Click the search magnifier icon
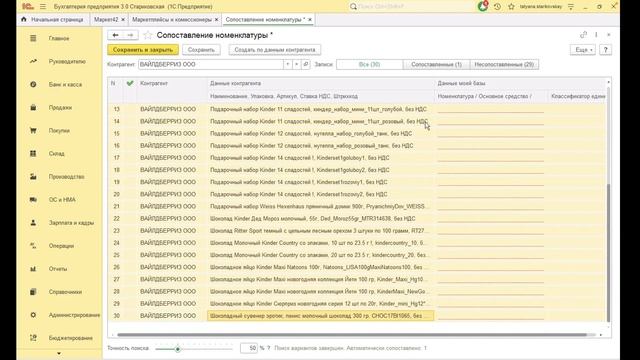 (x=353, y=7)
